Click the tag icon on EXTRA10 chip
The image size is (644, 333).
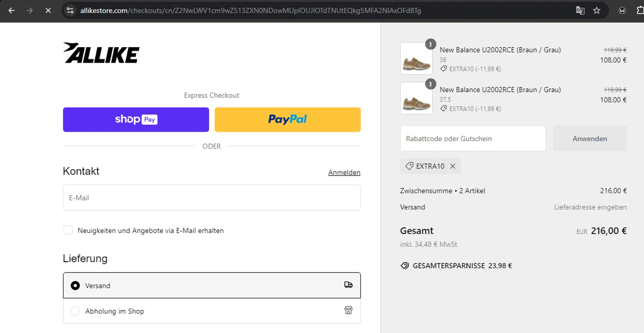coord(409,166)
